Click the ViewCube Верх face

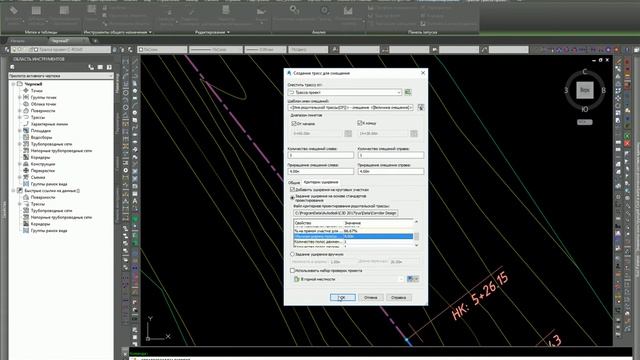584,90
